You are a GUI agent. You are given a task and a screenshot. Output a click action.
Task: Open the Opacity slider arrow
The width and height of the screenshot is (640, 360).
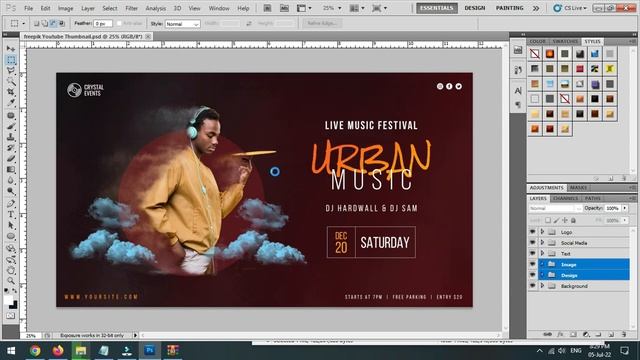click(x=624, y=208)
